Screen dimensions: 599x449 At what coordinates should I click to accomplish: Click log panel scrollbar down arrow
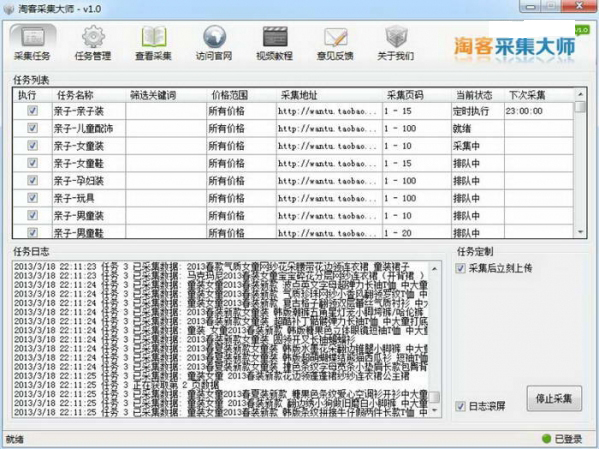coord(435,410)
